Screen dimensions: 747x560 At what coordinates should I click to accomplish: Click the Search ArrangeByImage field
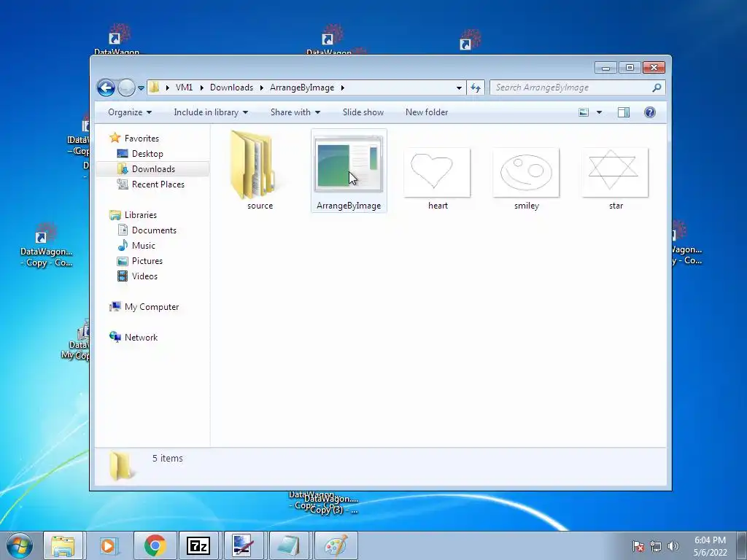pos(572,87)
